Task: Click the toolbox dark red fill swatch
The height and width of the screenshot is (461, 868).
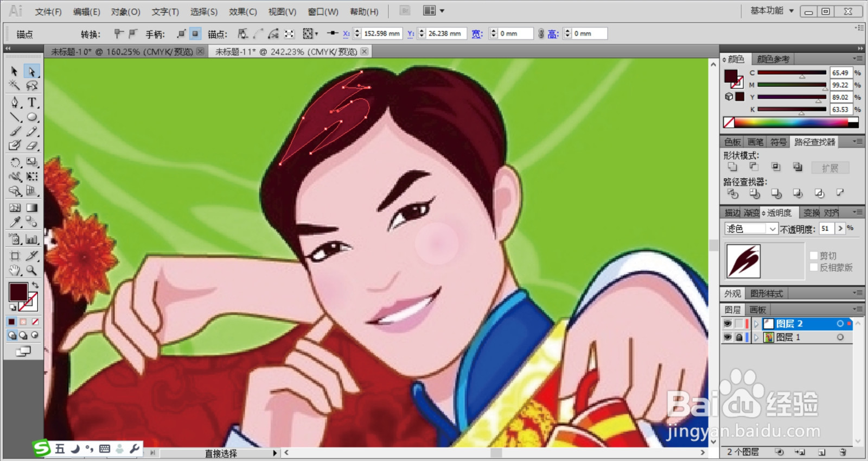Action: point(18,292)
